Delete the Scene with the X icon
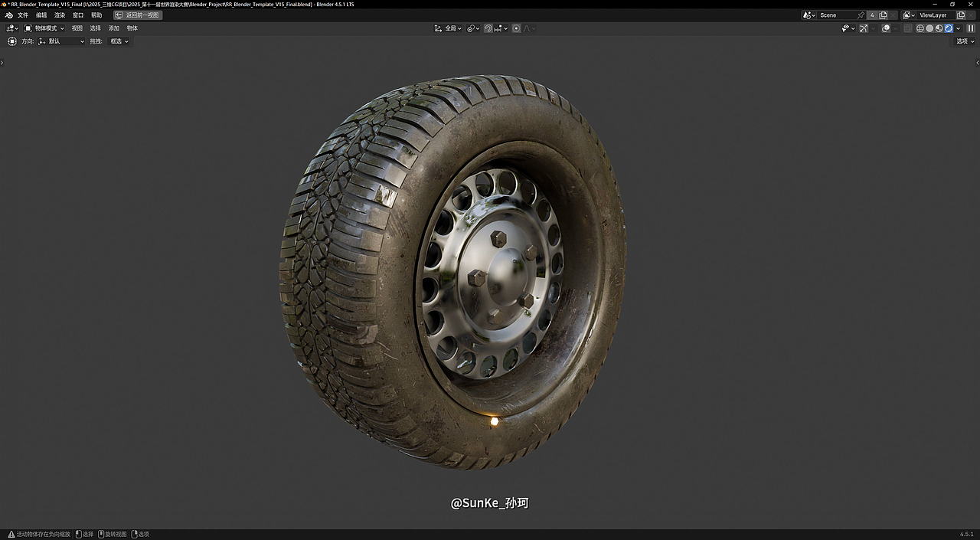This screenshot has width=980, height=540. tap(893, 15)
